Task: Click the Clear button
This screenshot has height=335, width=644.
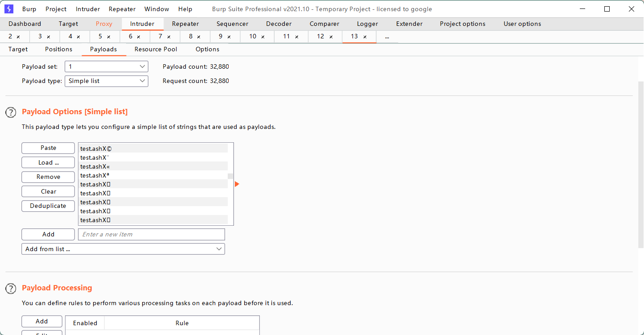Action: click(48, 191)
